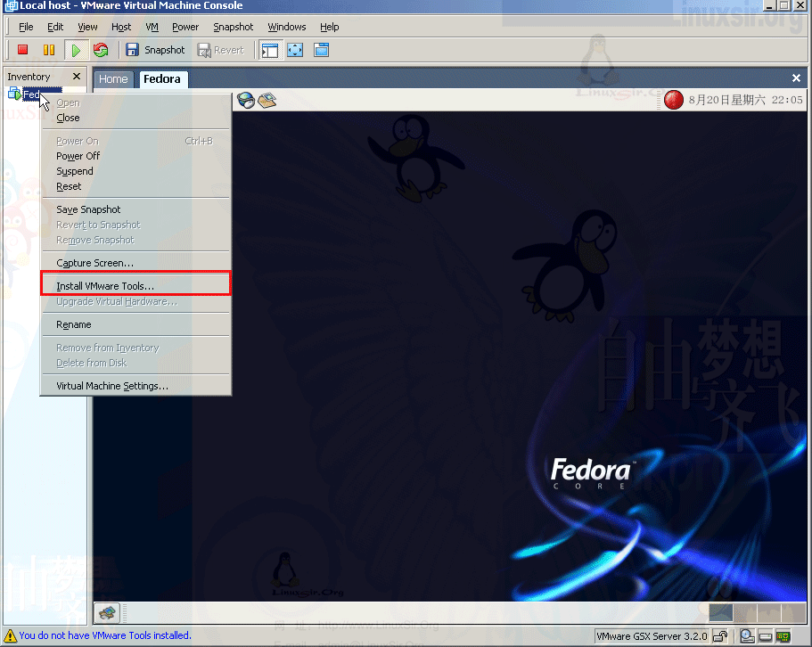Click the network adapter status icon
The height and width of the screenshot is (647, 812).
[783, 636]
